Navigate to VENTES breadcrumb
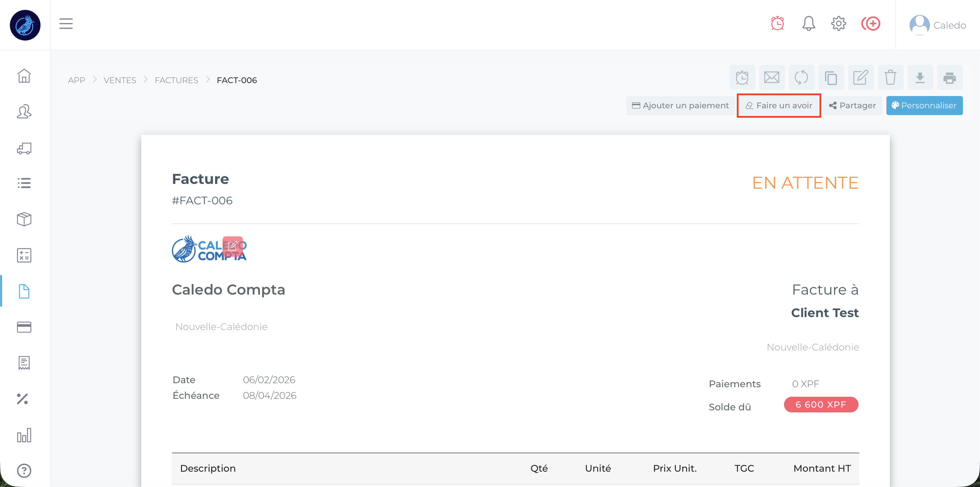Screen dimensions: 980x487 120,80
